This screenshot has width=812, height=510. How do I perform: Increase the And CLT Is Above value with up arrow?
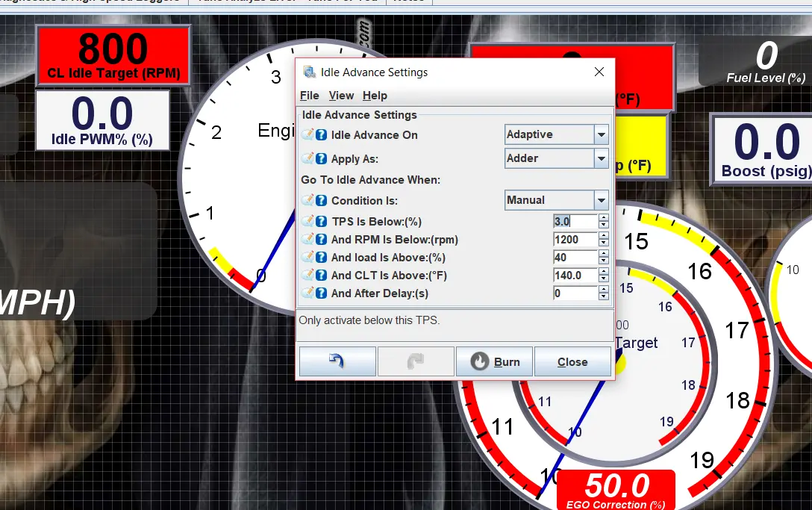(x=603, y=272)
